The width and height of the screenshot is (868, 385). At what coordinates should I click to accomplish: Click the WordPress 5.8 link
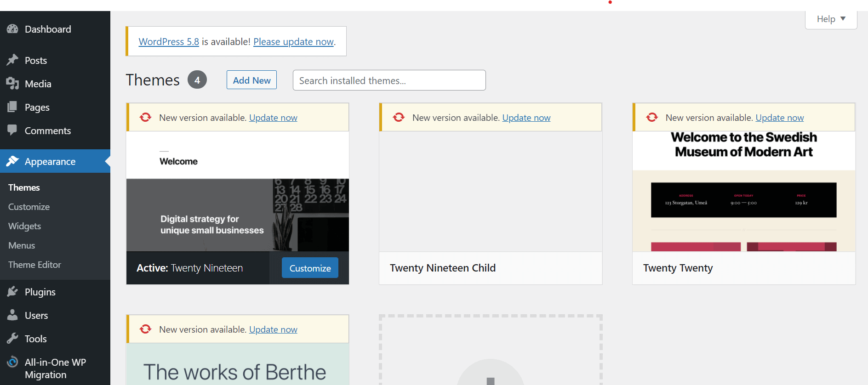coord(169,41)
